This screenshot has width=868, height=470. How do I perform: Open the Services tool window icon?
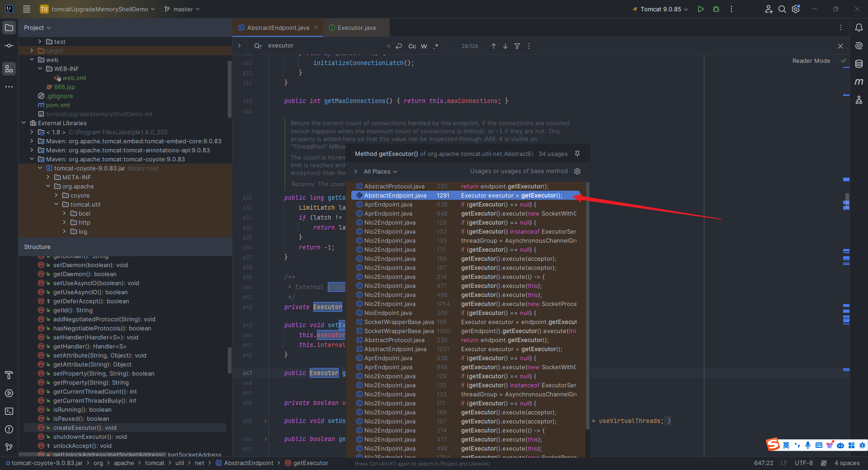(x=9, y=393)
